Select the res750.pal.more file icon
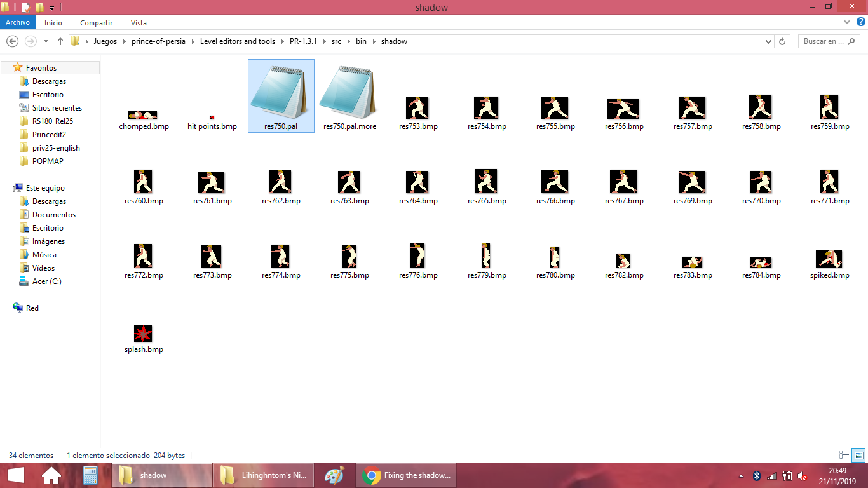This screenshot has width=868, height=488. coord(349,91)
